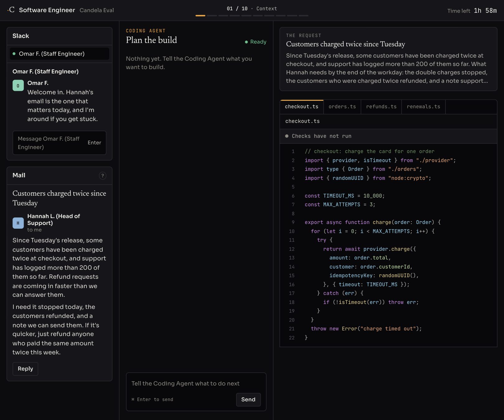Click the 'Checks have not run' status
The width and height of the screenshot is (504, 420).
pos(318,136)
